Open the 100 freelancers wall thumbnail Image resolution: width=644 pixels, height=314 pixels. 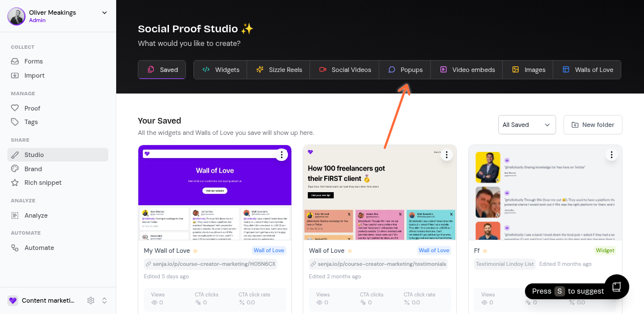380,193
